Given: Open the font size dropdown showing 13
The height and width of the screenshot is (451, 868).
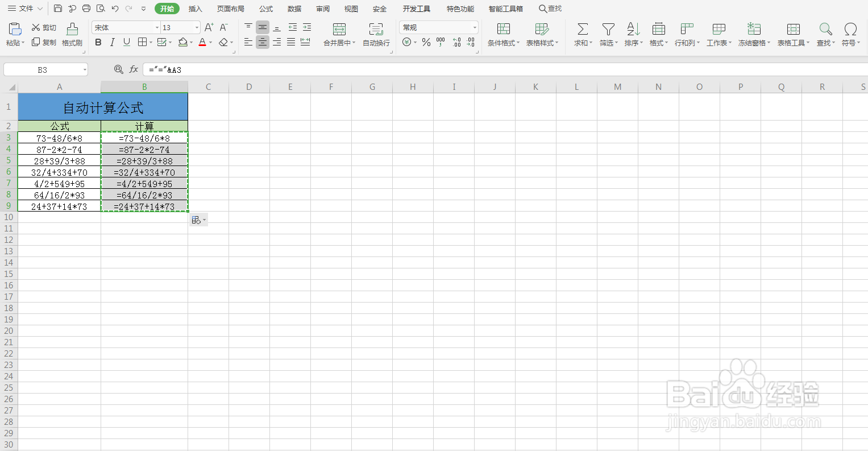Looking at the screenshot, I should [x=197, y=27].
